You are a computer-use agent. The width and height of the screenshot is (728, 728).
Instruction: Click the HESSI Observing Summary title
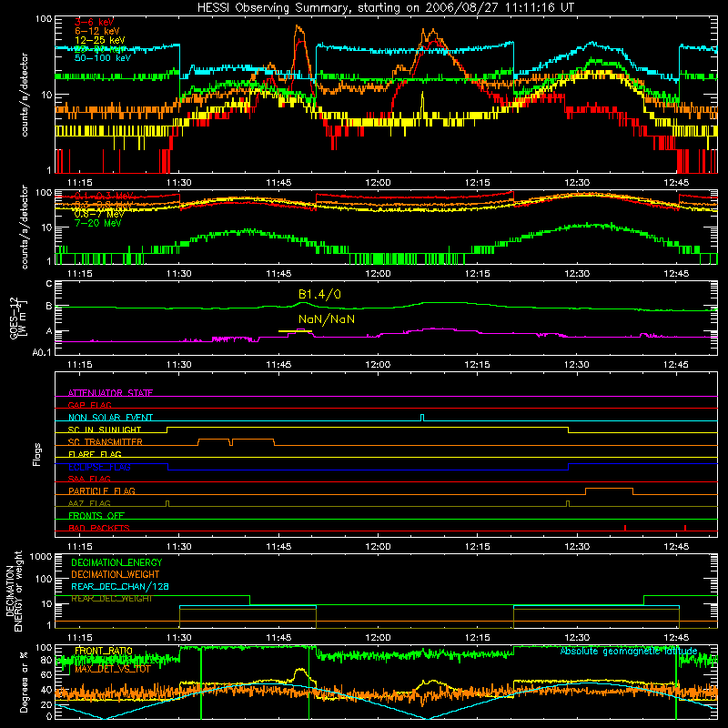[385, 8]
